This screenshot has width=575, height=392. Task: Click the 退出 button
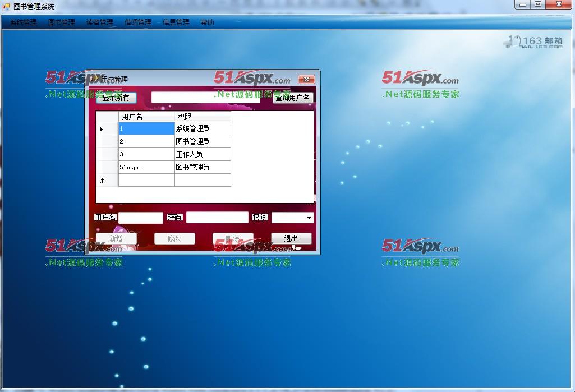coord(291,238)
